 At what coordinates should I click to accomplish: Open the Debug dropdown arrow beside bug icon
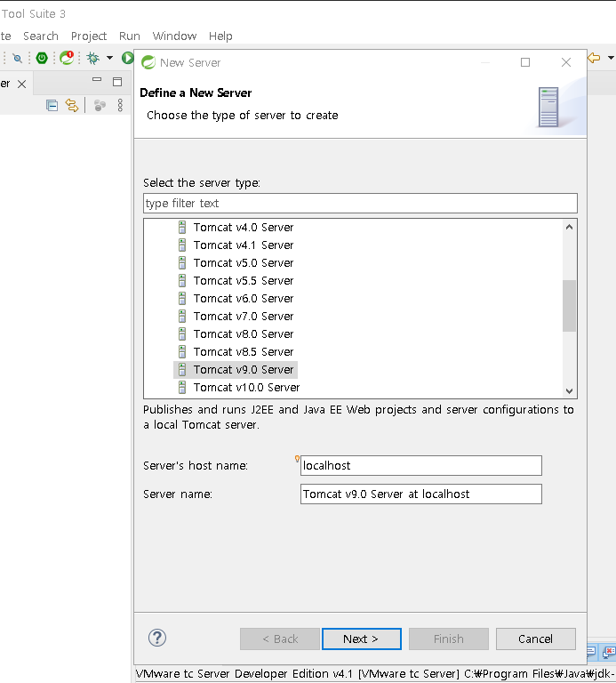coord(109,58)
